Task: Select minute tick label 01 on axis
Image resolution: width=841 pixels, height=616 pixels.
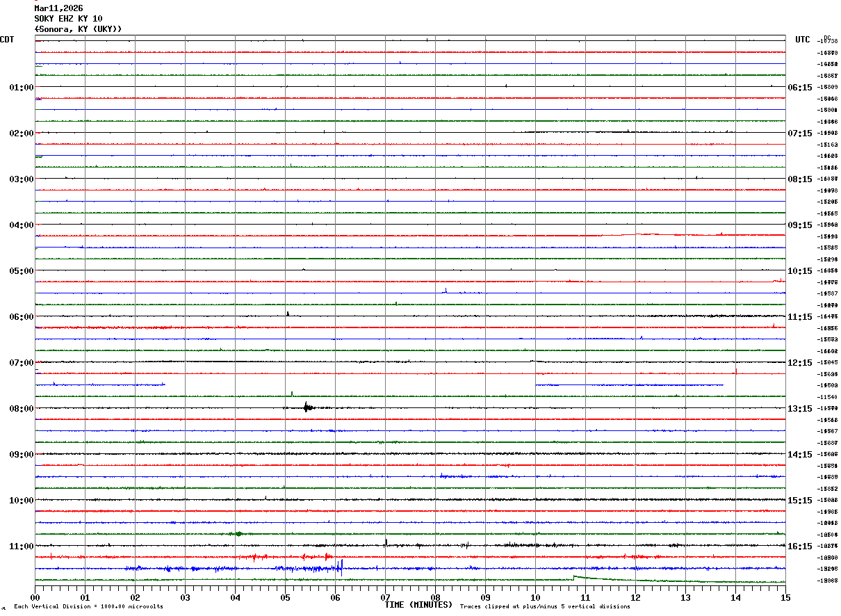Action: tap(85, 597)
